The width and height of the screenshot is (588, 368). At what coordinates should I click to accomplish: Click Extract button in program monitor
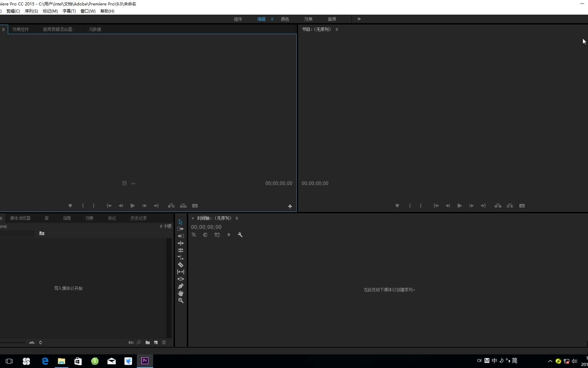(510, 206)
